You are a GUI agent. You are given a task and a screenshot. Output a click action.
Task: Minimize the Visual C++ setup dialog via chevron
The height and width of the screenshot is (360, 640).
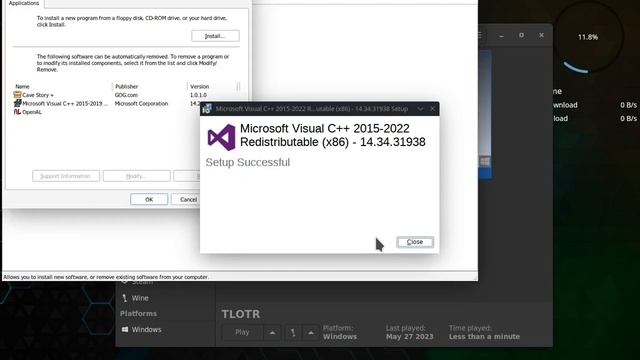click(420, 109)
